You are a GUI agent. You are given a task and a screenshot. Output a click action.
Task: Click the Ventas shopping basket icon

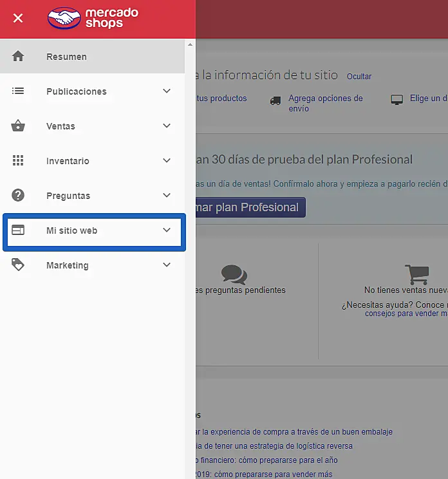[18, 126]
